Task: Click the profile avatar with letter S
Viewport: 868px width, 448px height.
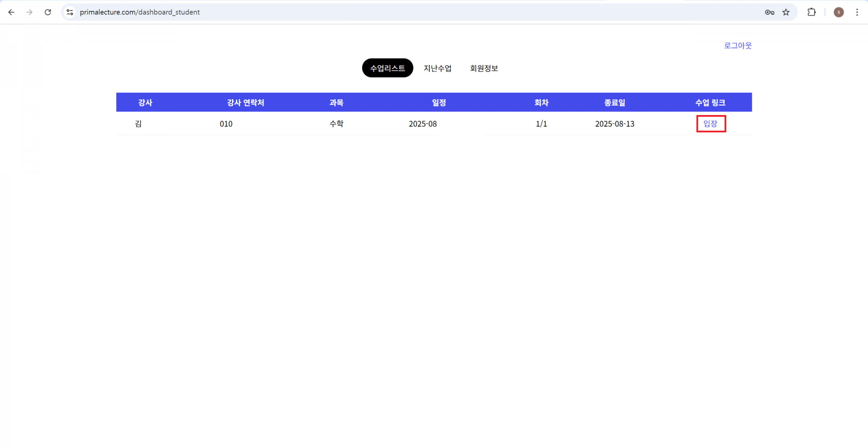Action: click(839, 12)
